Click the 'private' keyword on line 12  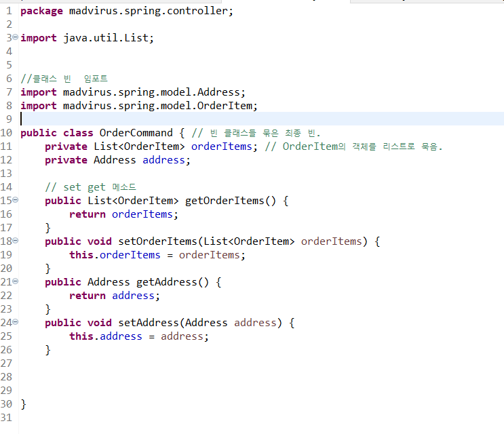[66, 160]
